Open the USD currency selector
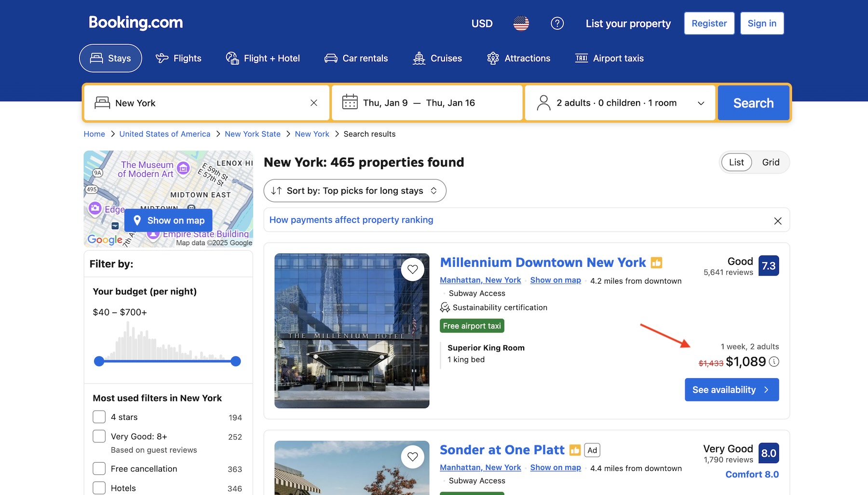The height and width of the screenshot is (495, 868). [482, 23]
